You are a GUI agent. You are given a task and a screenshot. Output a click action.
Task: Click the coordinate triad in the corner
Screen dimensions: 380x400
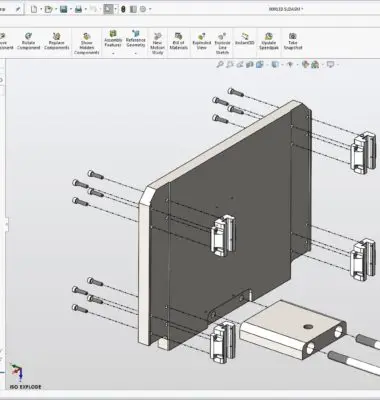pos(16,372)
